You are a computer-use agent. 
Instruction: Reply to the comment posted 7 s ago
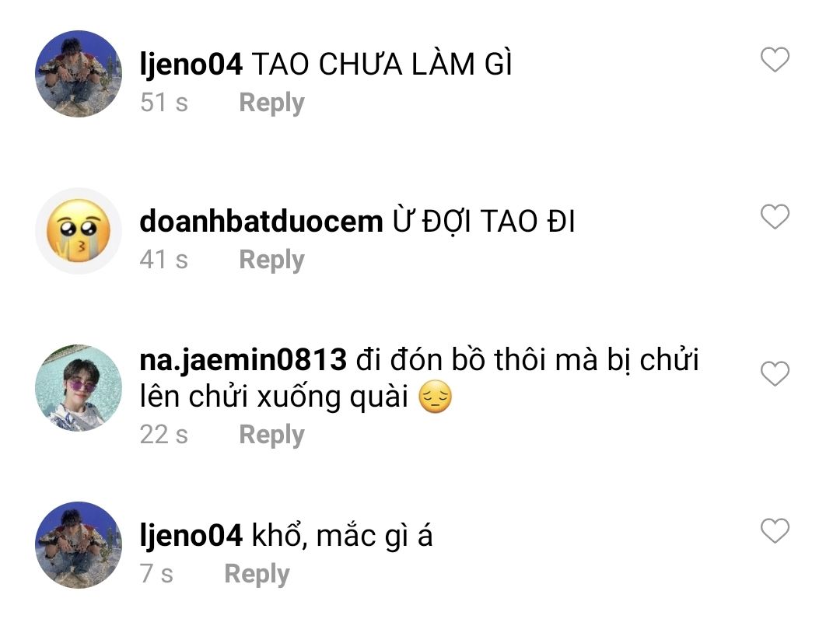(x=257, y=574)
